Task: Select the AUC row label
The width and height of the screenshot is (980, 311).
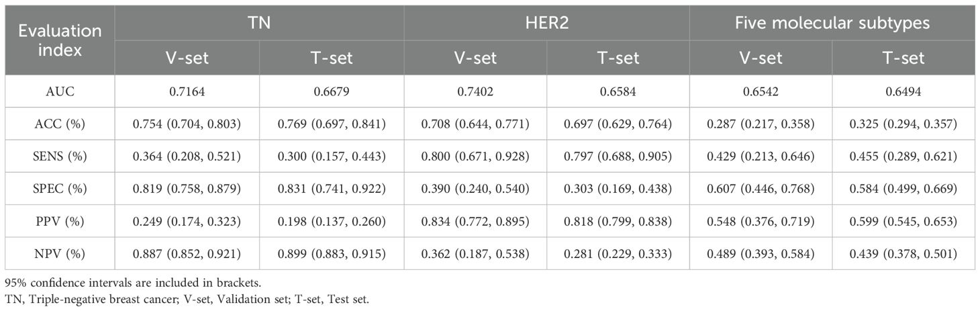Action: coord(59,91)
